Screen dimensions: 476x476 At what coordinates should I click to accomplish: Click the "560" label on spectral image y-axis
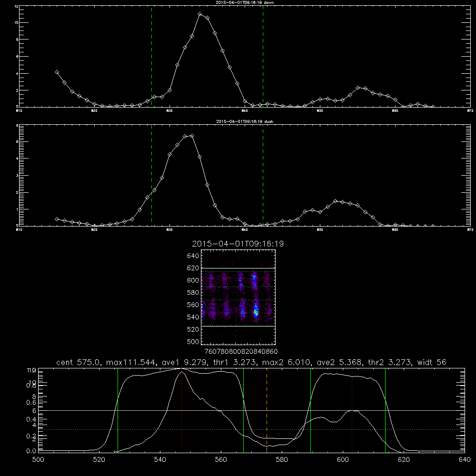193,305
